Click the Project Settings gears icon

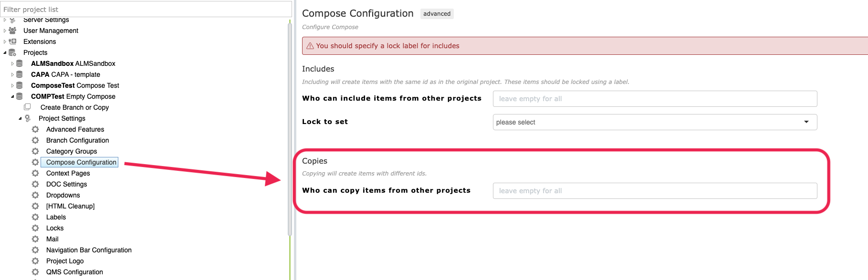click(28, 118)
